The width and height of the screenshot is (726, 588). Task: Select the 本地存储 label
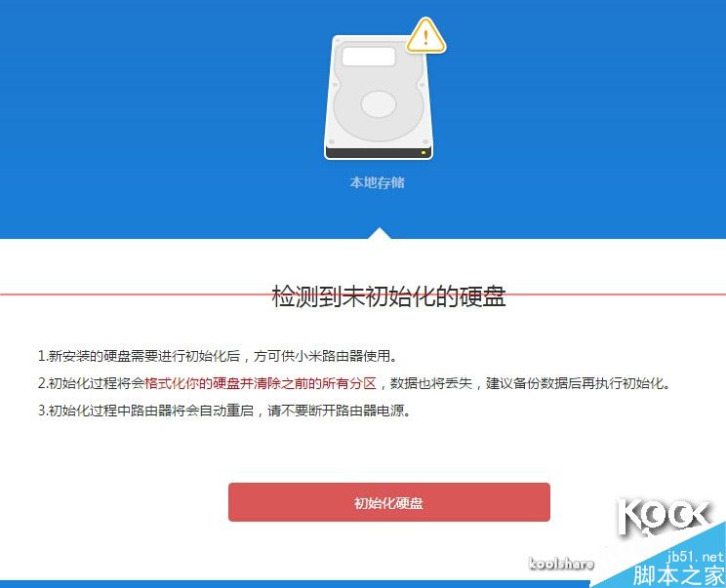tap(378, 182)
